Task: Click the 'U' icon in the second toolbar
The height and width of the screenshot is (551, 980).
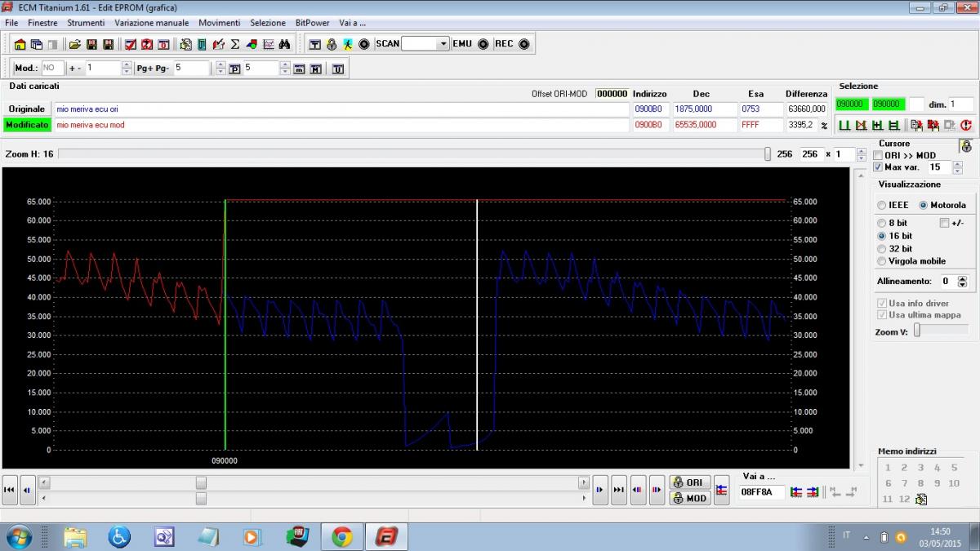Action: point(337,69)
